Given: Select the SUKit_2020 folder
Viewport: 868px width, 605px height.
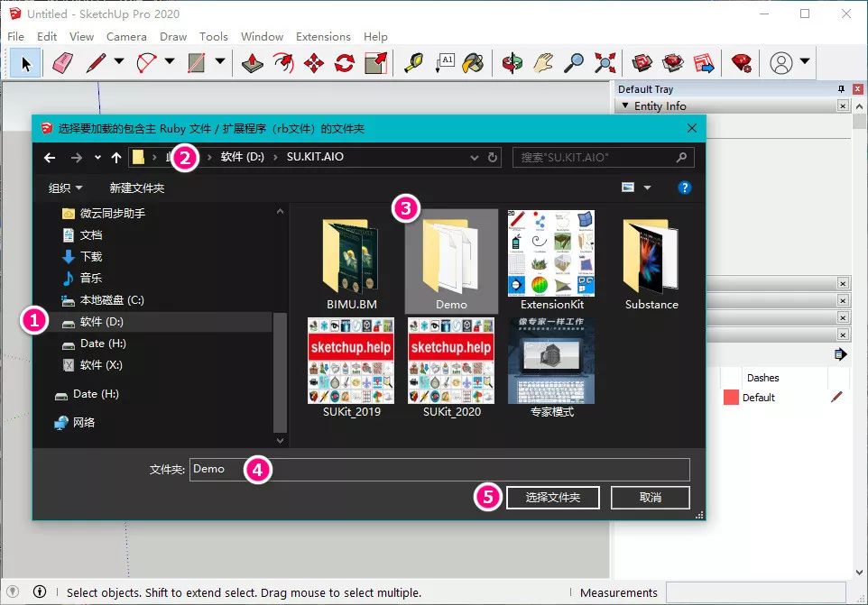Looking at the screenshot, I should pos(452,368).
